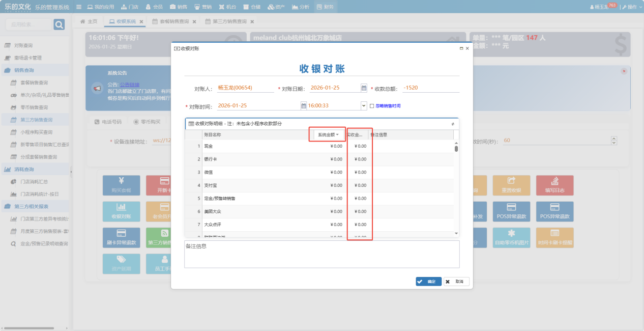Click the 填写日志 tile icon
Image resolution: width=644 pixels, height=331 pixels.
(x=554, y=181)
